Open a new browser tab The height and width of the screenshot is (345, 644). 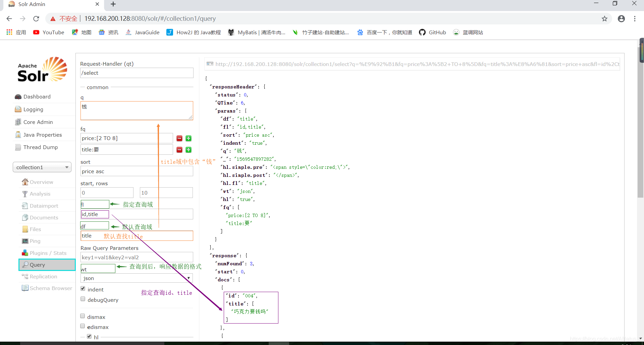click(x=113, y=4)
